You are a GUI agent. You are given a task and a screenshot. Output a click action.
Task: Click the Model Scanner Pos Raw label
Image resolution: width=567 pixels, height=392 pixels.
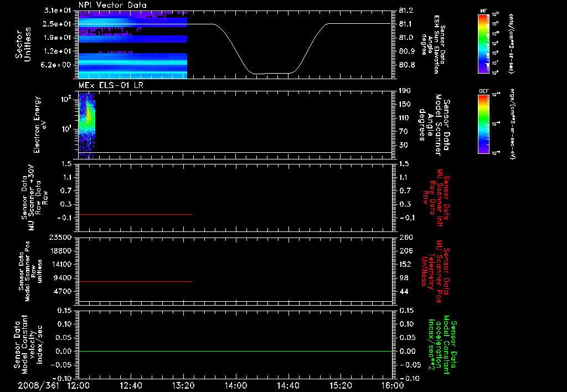click(x=30, y=271)
